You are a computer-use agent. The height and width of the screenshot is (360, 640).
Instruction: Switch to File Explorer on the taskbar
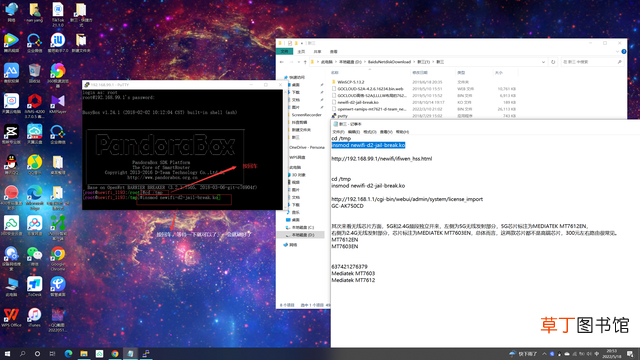(x=84, y=353)
